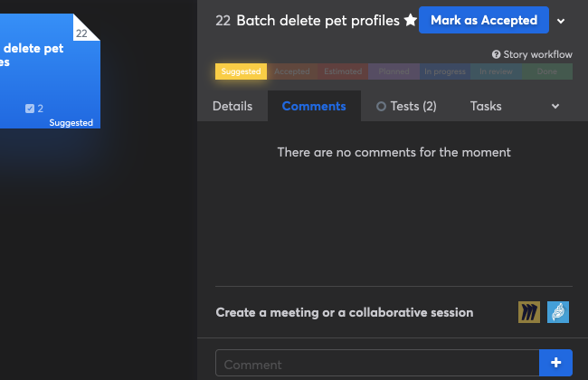The image size is (588, 380).
Task: Expand the arrow next to Mark as Accepted
Action: (x=561, y=21)
